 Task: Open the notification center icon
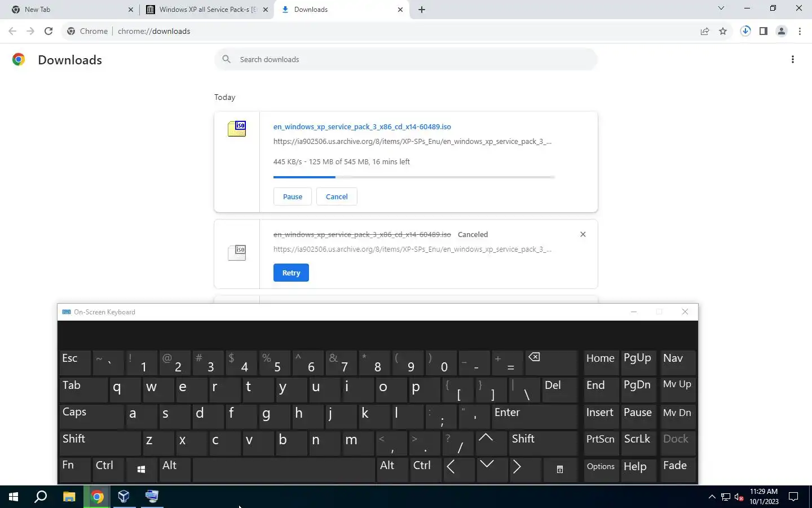[793, 497]
